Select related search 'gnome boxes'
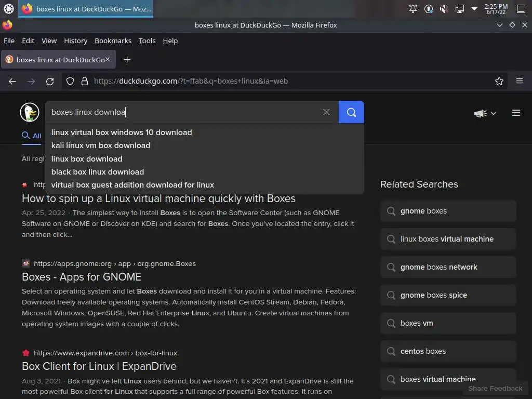 [448, 211]
